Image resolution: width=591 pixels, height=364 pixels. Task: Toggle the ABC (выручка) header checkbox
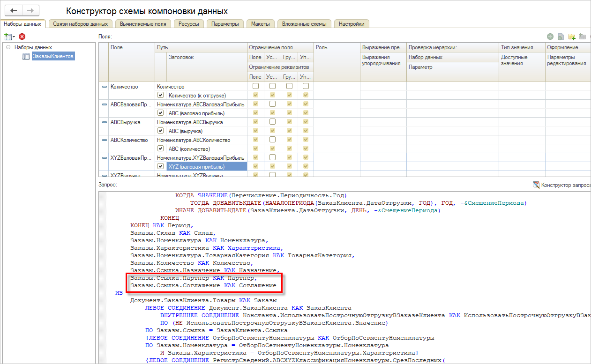point(161,131)
